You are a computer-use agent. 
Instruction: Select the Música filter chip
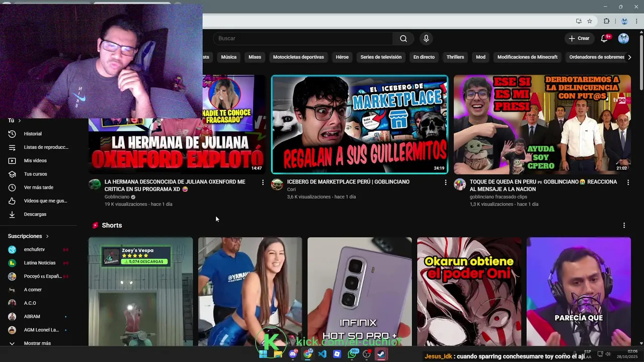click(x=228, y=57)
